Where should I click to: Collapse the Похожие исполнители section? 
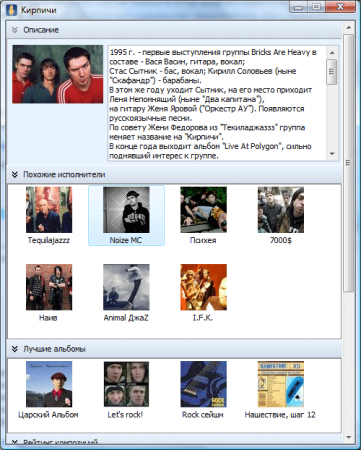[15, 174]
